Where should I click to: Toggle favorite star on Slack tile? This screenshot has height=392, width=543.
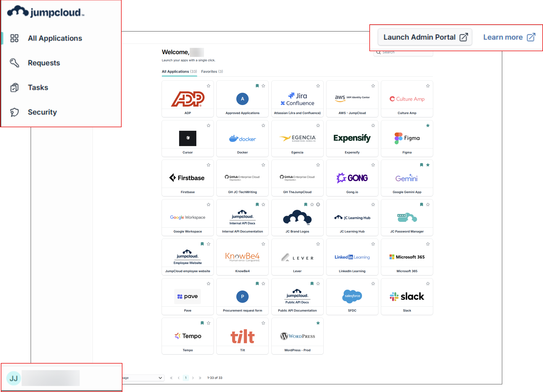428,284
